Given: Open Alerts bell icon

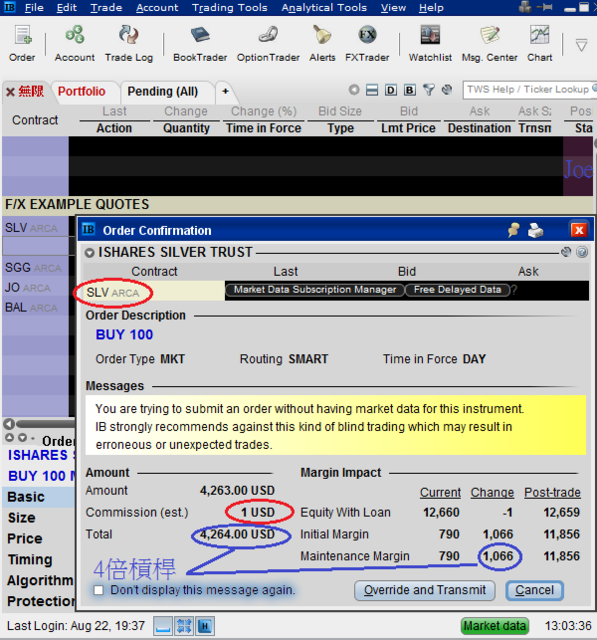Looking at the screenshot, I should tap(322, 43).
